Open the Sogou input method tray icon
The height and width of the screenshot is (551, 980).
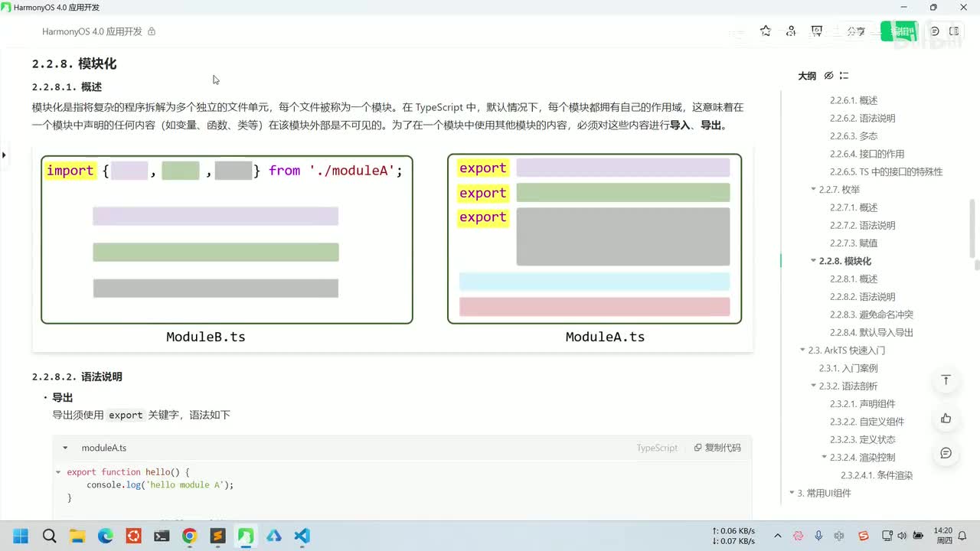[864, 536]
